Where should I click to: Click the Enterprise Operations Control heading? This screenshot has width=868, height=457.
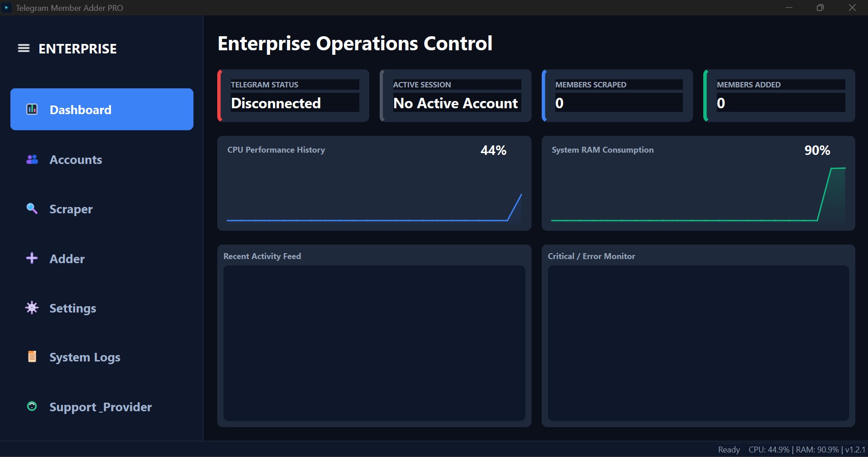point(355,43)
